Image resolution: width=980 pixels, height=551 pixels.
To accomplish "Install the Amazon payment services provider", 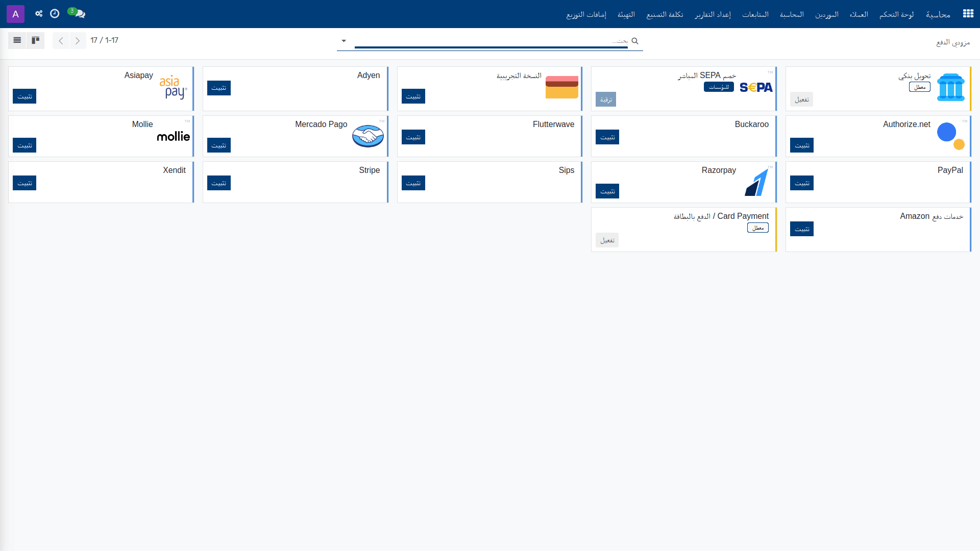I will click(x=802, y=229).
